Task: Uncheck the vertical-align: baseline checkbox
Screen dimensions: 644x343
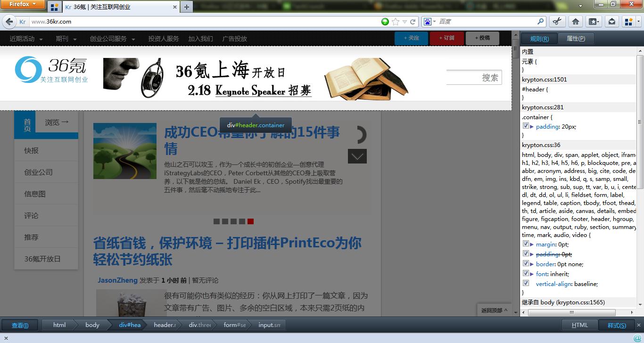Action: (526, 283)
